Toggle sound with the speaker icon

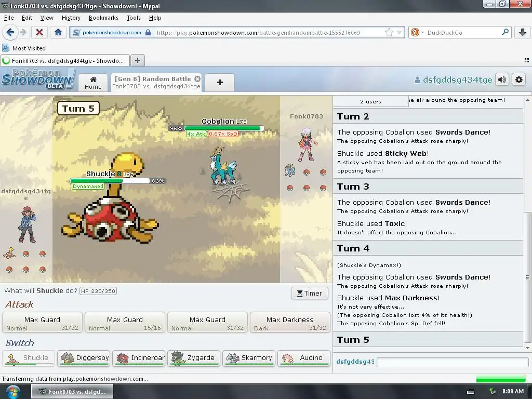click(502, 79)
